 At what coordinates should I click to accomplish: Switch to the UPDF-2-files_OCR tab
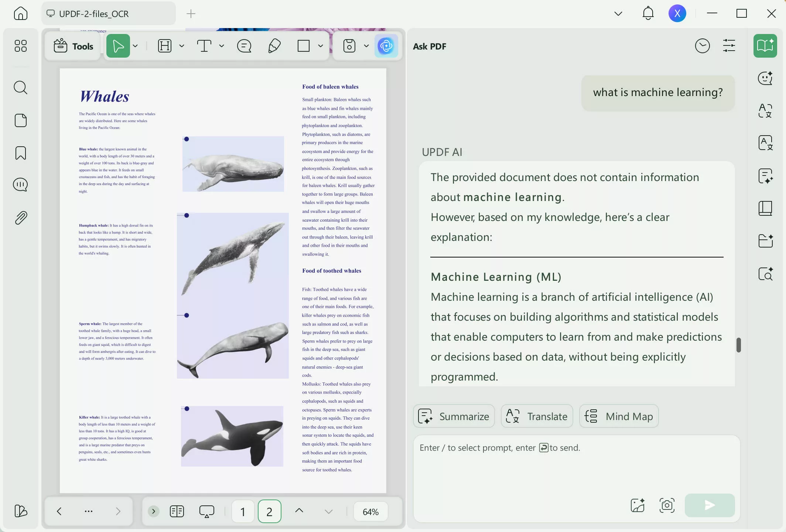[x=94, y=14]
